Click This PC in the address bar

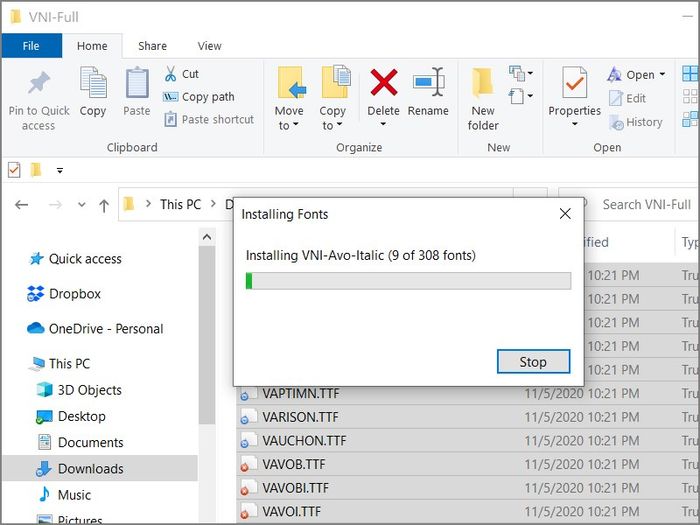(x=180, y=204)
